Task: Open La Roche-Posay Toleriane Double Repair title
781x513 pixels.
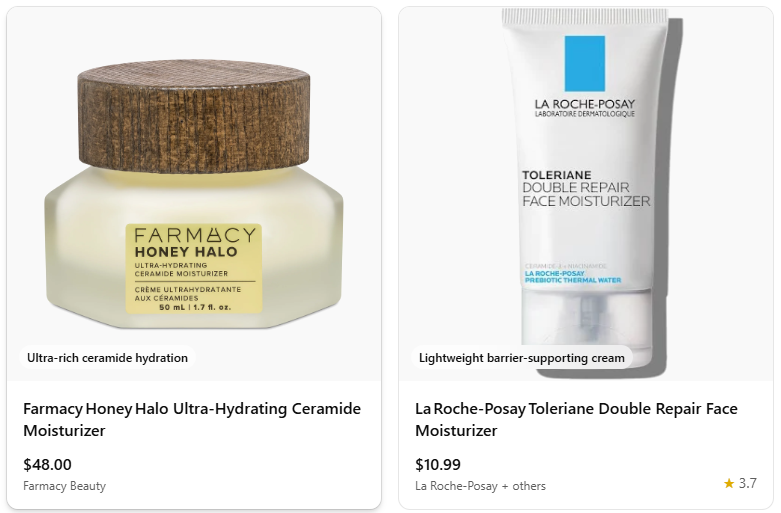Action: [576, 419]
